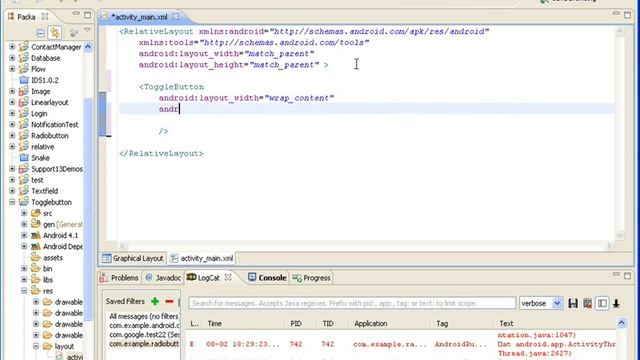Collapse the layout folder
Screen dimensions: 640x360
(36, 346)
